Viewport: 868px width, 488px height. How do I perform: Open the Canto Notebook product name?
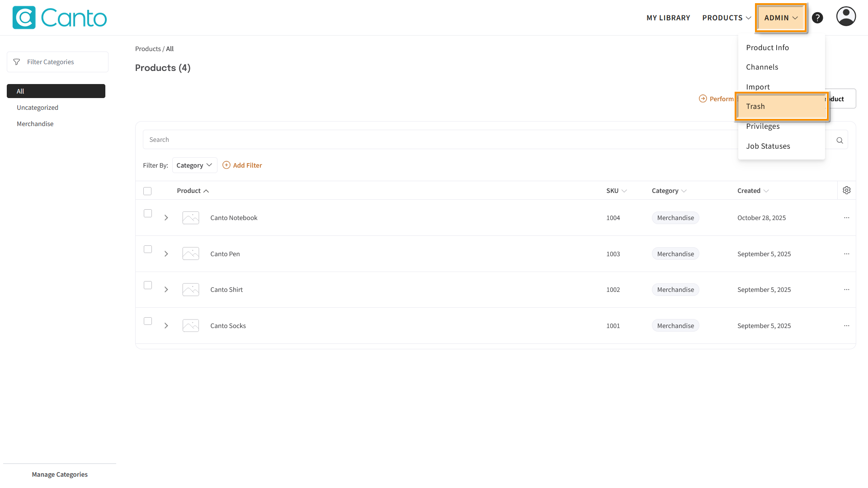234,218
